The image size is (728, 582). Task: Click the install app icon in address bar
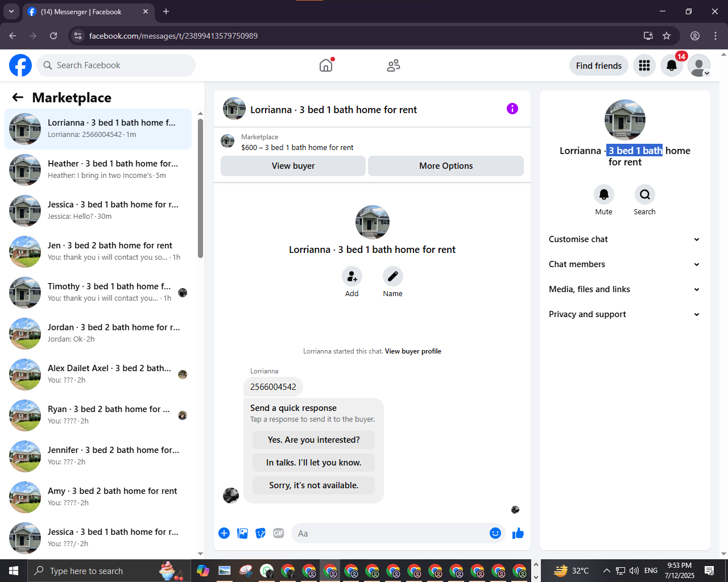(x=648, y=36)
